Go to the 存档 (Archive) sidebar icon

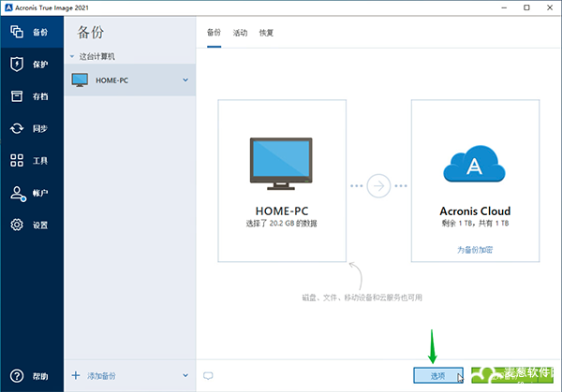tap(17, 96)
